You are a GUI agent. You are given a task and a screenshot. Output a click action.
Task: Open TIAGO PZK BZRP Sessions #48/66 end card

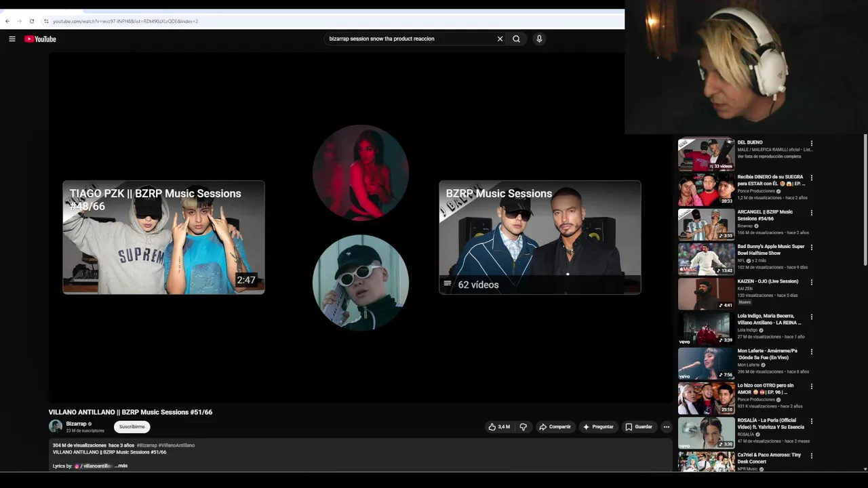click(163, 237)
